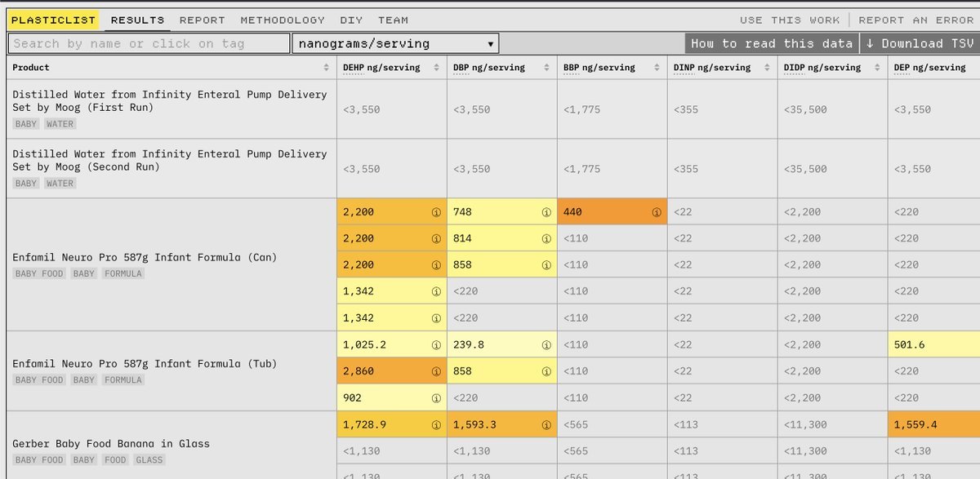Click info icon next to DBP 1,593.3
This screenshot has height=479, width=980.
[x=546, y=424]
